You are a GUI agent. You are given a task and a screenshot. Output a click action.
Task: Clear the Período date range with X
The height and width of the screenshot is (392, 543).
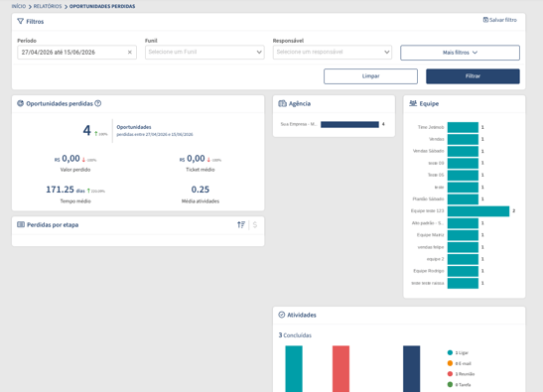point(130,53)
